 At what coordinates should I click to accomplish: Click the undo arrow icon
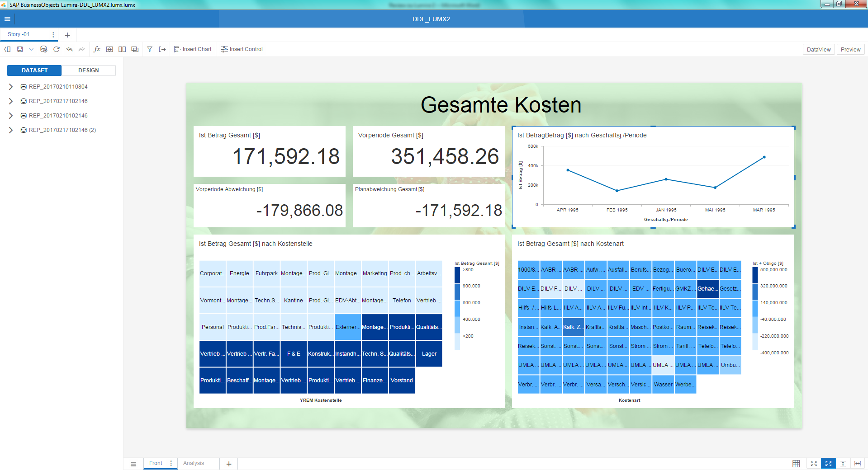[x=69, y=49]
